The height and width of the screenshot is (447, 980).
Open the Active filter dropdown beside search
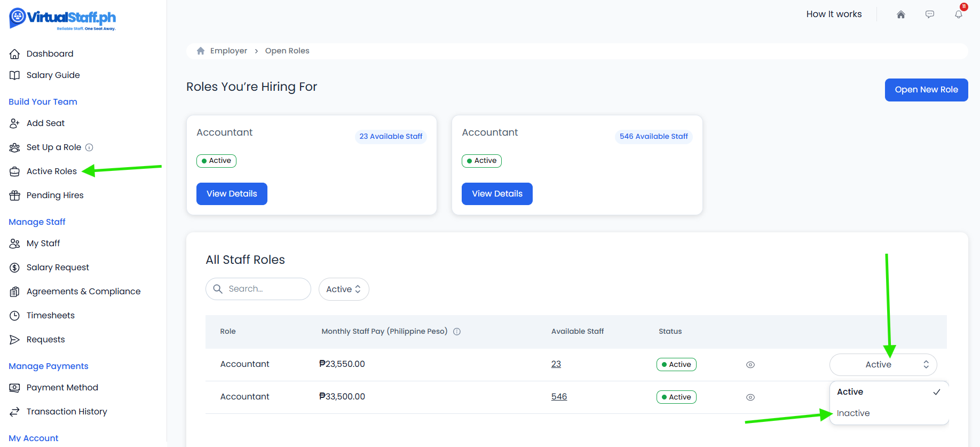(343, 289)
